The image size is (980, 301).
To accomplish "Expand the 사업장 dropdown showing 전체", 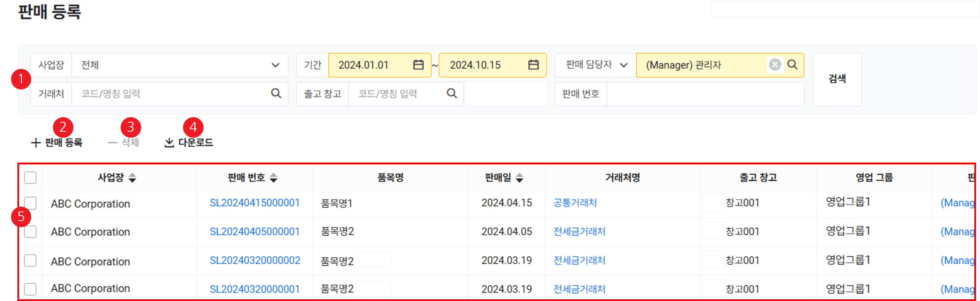I will [275, 65].
